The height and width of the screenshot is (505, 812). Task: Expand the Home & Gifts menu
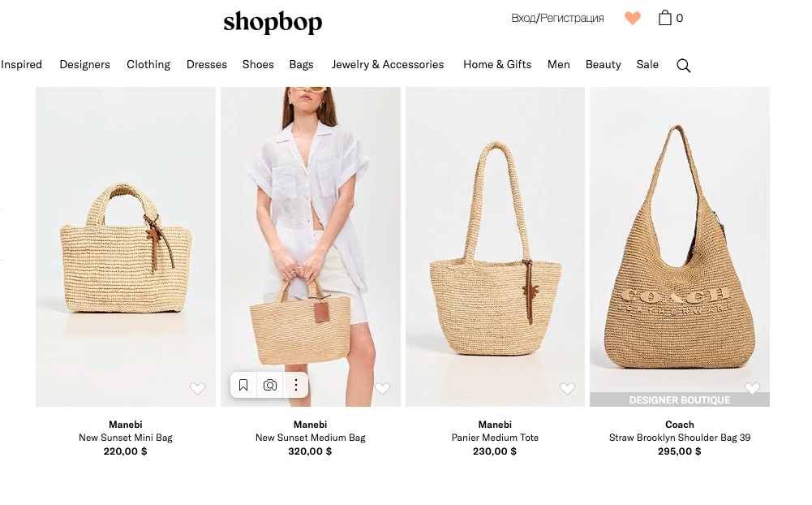point(497,65)
